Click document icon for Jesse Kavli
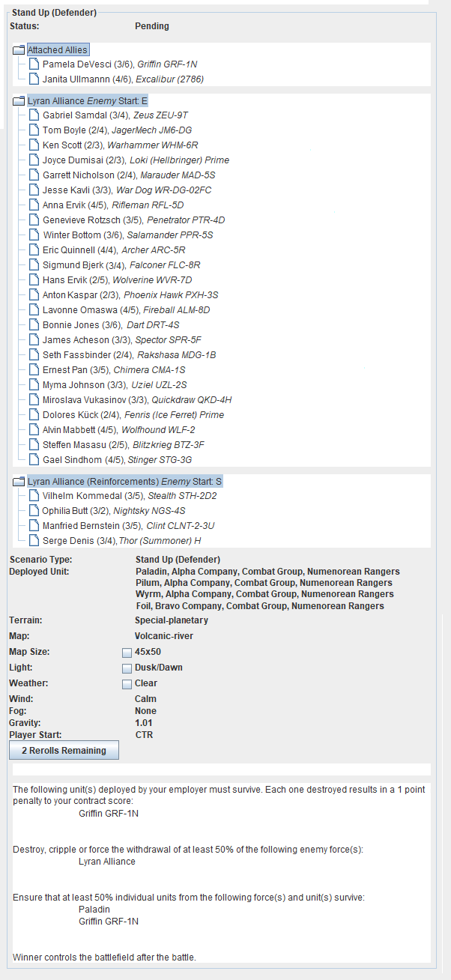The width and height of the screenshot is (451, 980). [34, 190]
